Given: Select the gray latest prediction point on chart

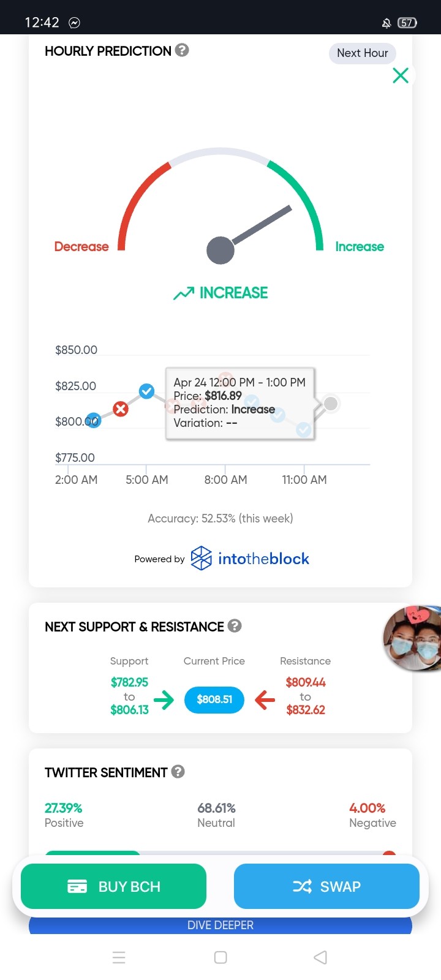Looking at the screenshot, I should [331, 404].
